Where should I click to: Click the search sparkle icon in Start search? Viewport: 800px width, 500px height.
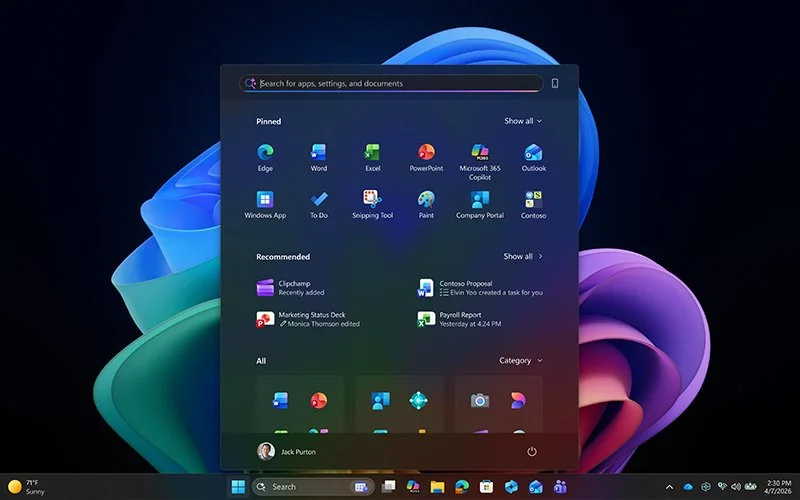coord(250,83)
